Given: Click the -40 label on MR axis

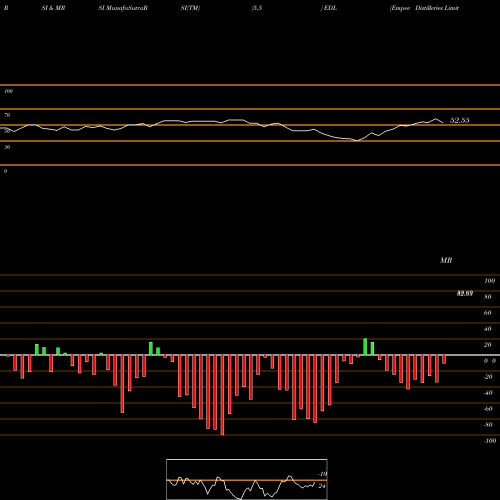Looking at the screenshot, I should click(488, 393).
